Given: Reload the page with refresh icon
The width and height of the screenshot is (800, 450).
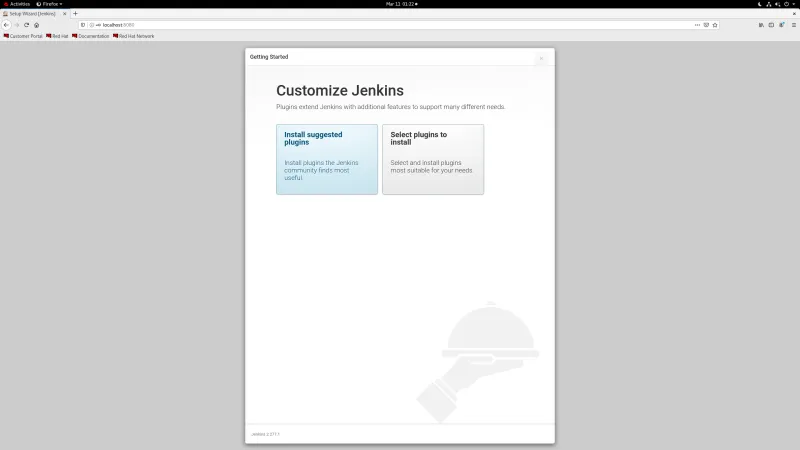Looking at the screenshot, I should coord(26,24).
